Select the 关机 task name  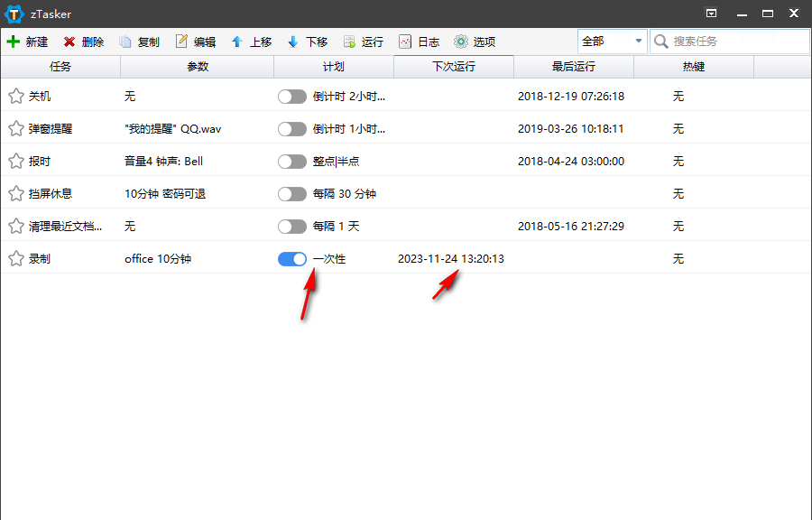[40, 97]
